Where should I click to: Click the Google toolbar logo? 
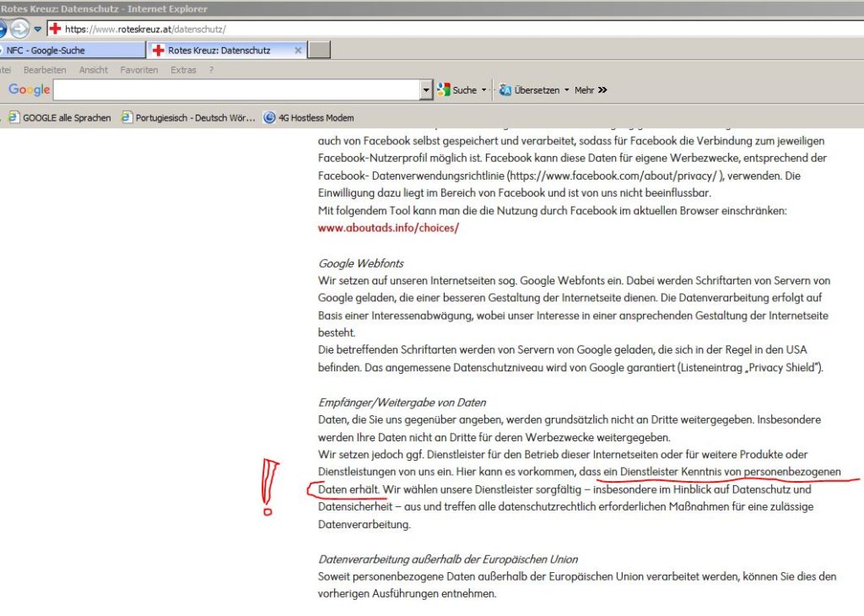click(x=30, y=89)
